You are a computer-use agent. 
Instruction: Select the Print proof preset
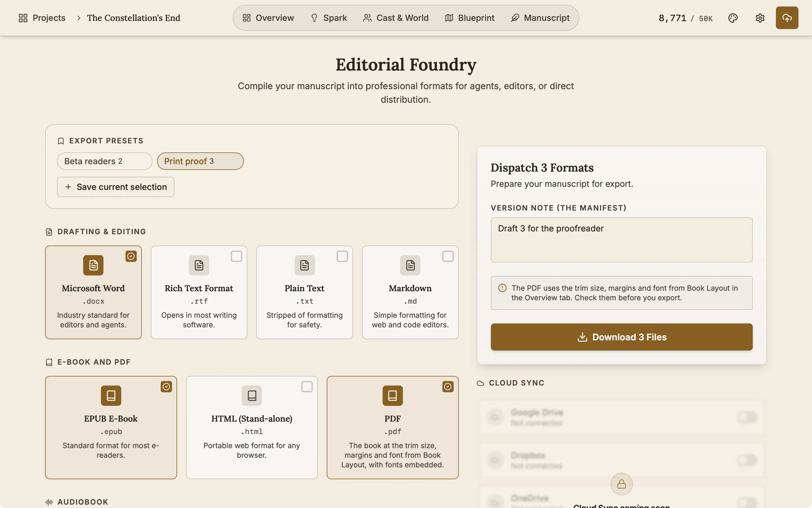tap(200, 161)
